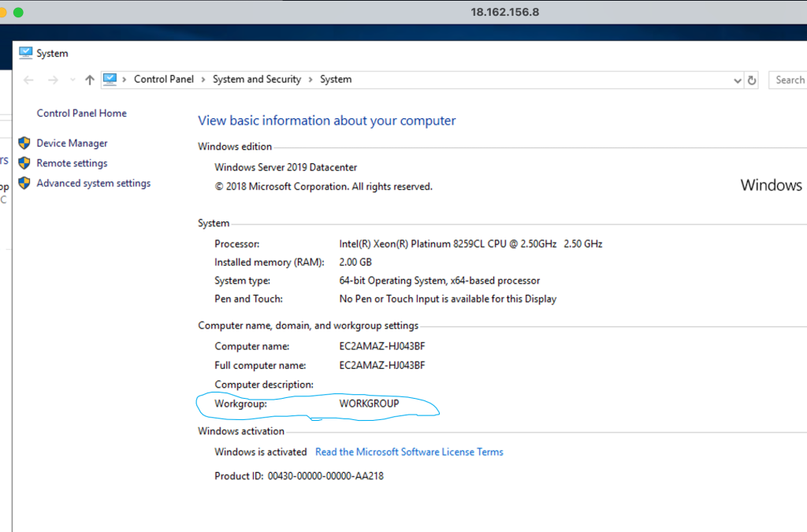Click Product ID 00430-00000-00000-AA218
Viewport: 807px width, 532px height.
tap(299, 476)
